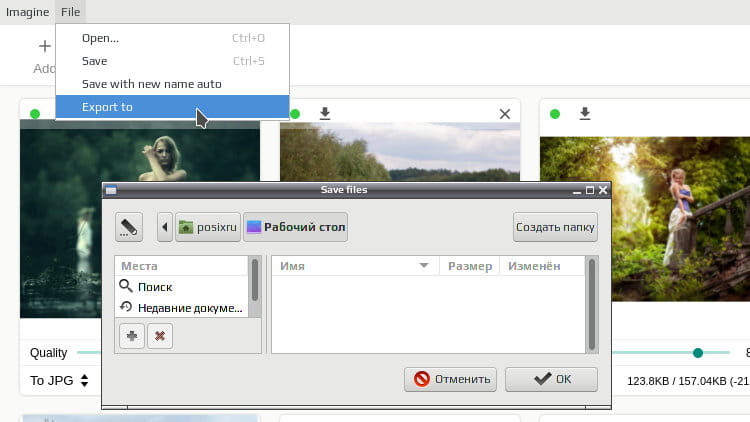Click the back arrow in path bar
This screenshot has width=750, height=422.
pyautogui.click(x=165, y=227)
